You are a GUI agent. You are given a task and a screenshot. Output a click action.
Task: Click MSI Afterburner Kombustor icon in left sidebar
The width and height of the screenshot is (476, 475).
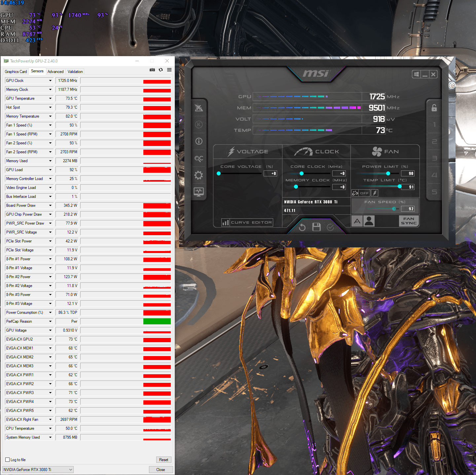(x=199, y=108)
